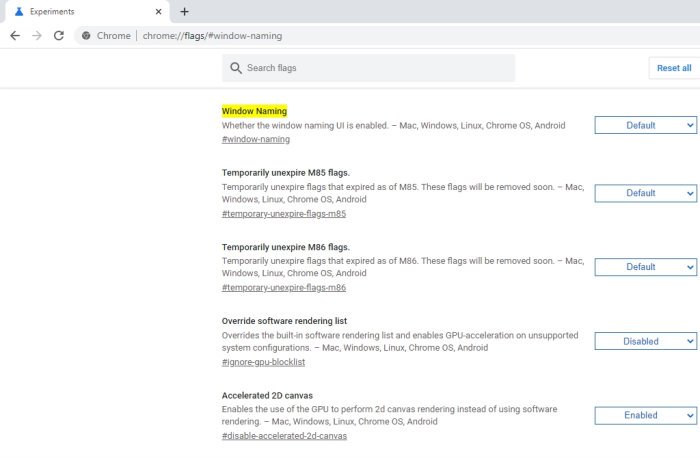Follow the #disable-accelerated-2d-canvas link

pos(284,436)
